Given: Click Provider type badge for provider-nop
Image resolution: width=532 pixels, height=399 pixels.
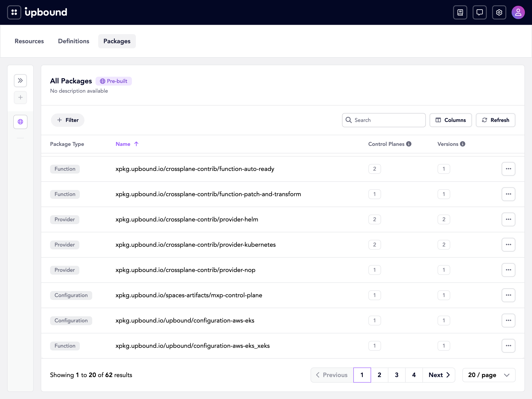Looking at the screenshot, I should [x=65, y=270].
